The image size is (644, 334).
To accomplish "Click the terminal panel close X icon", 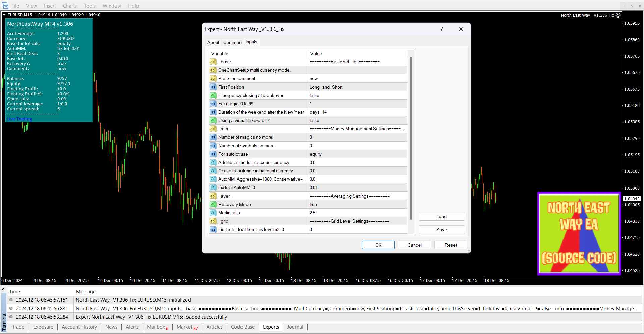I will point(3,289).
